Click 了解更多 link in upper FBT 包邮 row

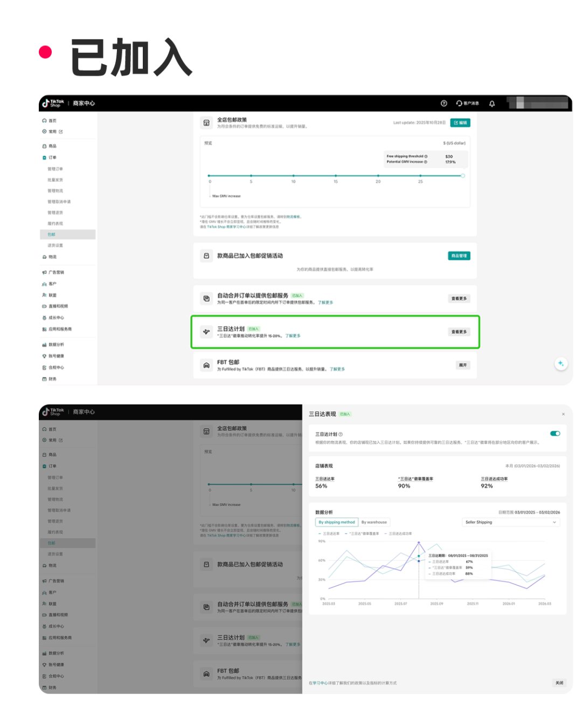[x=337, y=369]
